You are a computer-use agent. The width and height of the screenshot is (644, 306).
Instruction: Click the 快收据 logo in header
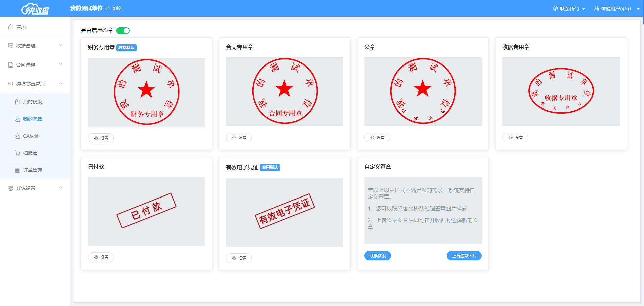point(35,9)
